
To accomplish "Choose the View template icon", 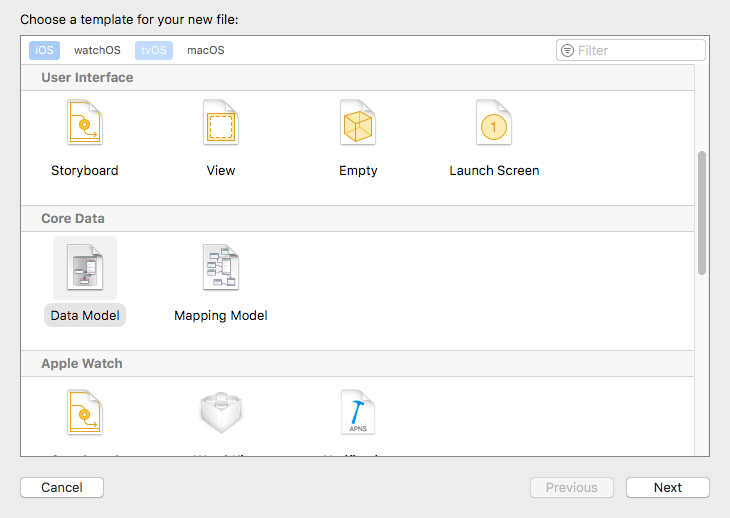I will (221, 124).
